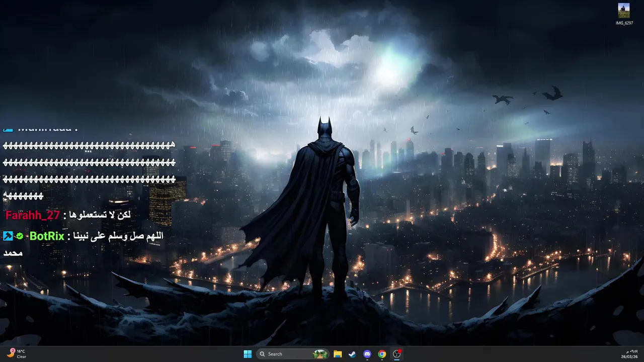Click the Farahh_27 username in chat
The width and height of the screenshot is (644, 362).
pos(33,215)
